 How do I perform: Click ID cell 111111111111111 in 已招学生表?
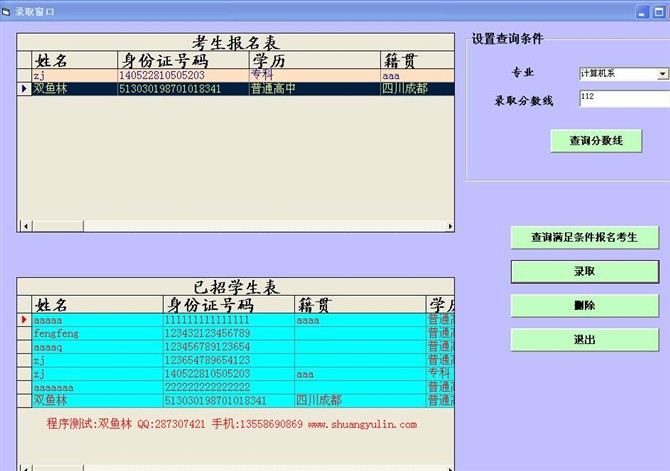click(x=229, y=320)
